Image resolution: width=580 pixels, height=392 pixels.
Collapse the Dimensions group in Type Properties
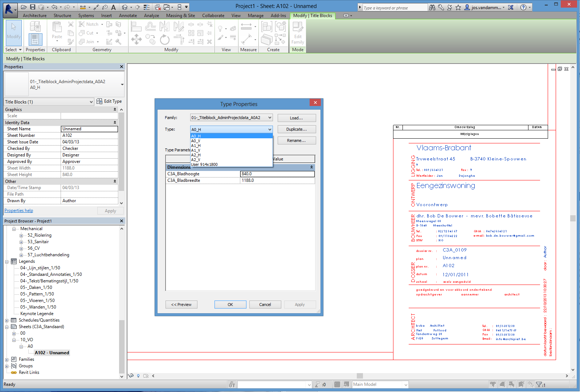click(x=311, y=167)
